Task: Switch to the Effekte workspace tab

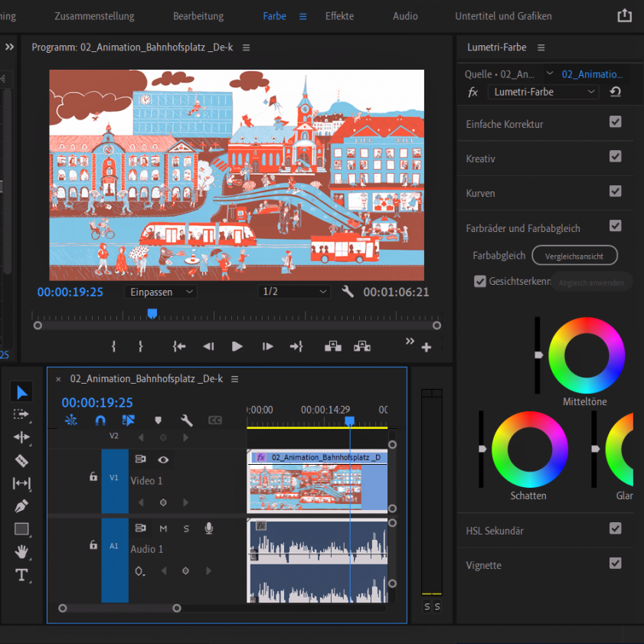Action: [x=340, y=16]
